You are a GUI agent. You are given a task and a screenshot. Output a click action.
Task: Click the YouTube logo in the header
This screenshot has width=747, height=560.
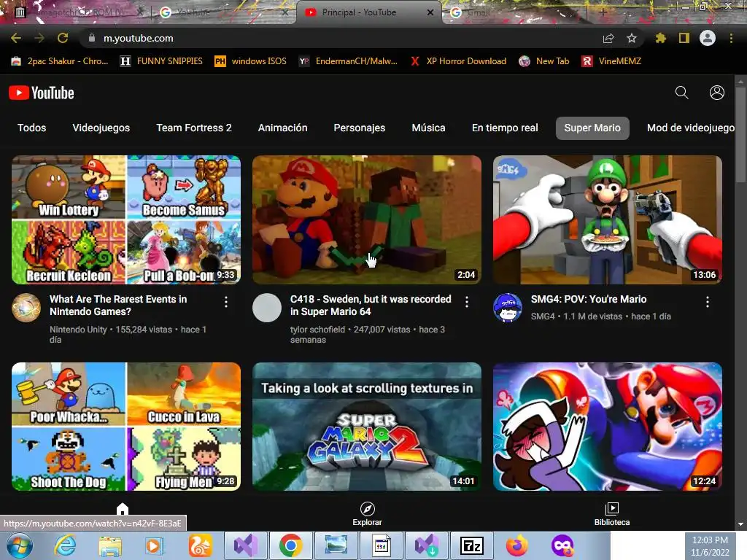point(42,93)
